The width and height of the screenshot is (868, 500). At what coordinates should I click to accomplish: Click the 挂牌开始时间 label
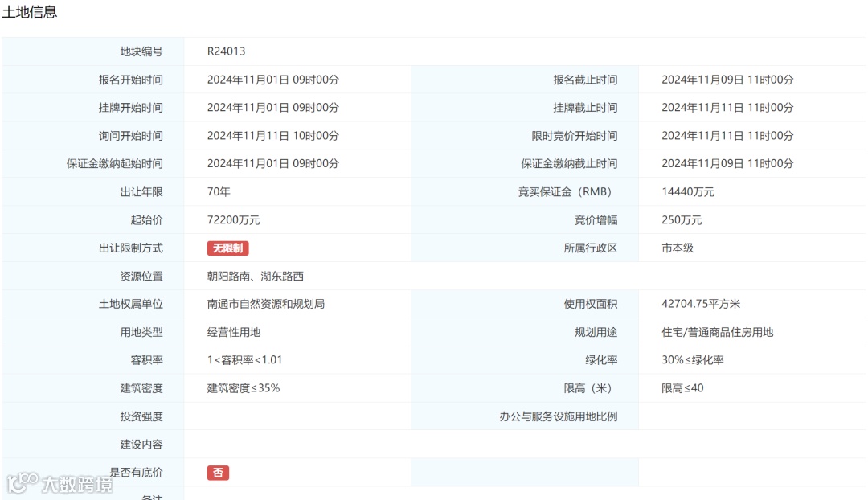[131, 108]
